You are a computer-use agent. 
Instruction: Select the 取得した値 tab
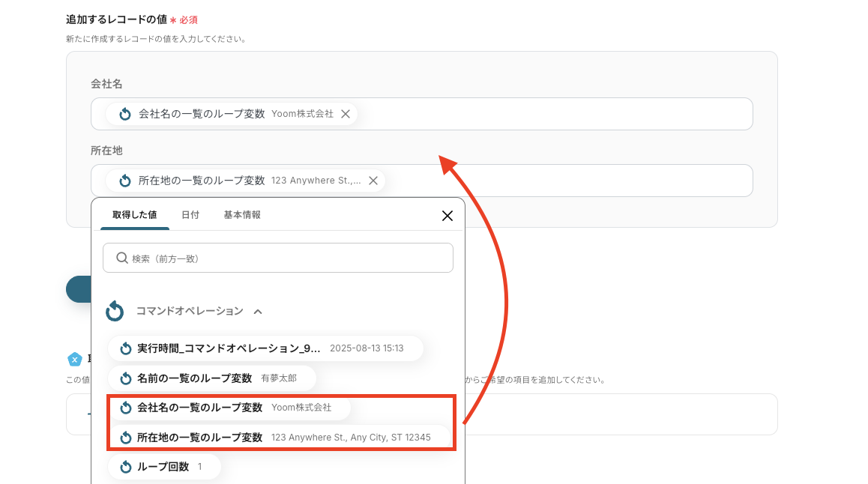(135, 215)
